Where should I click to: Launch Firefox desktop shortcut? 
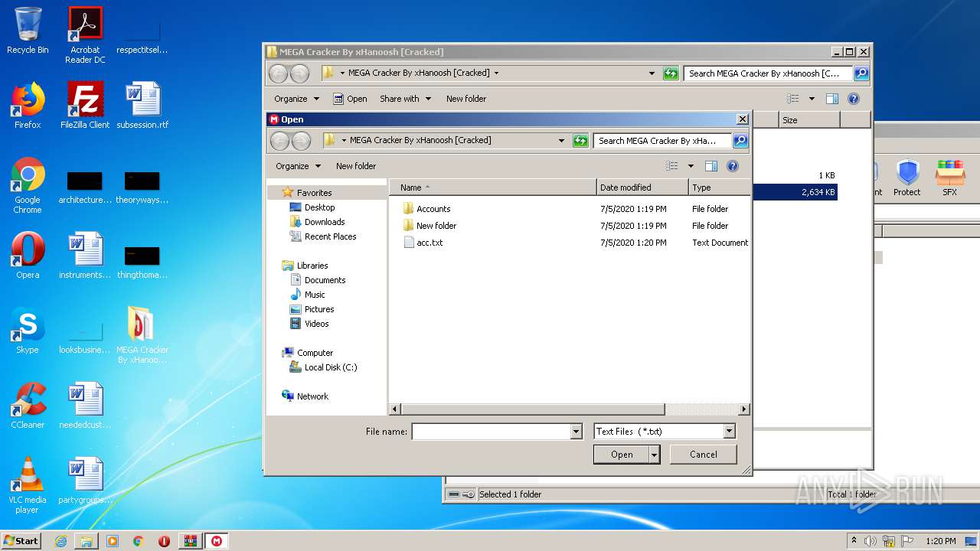(x=28, y=106)
